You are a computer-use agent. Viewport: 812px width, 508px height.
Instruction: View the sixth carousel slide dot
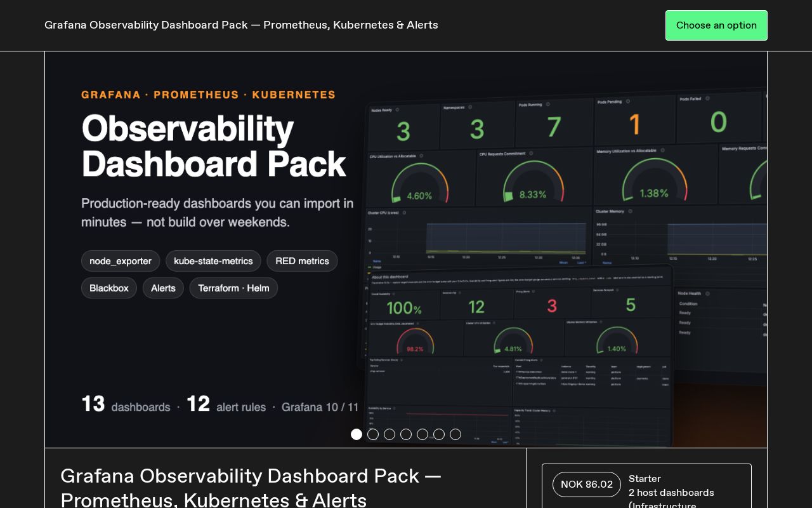[x=439, y=434]
